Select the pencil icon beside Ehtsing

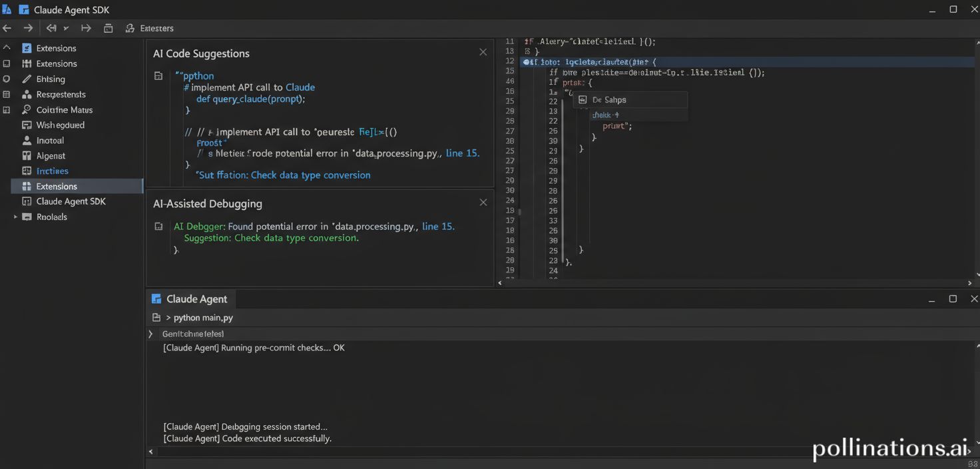click(27, 79)
